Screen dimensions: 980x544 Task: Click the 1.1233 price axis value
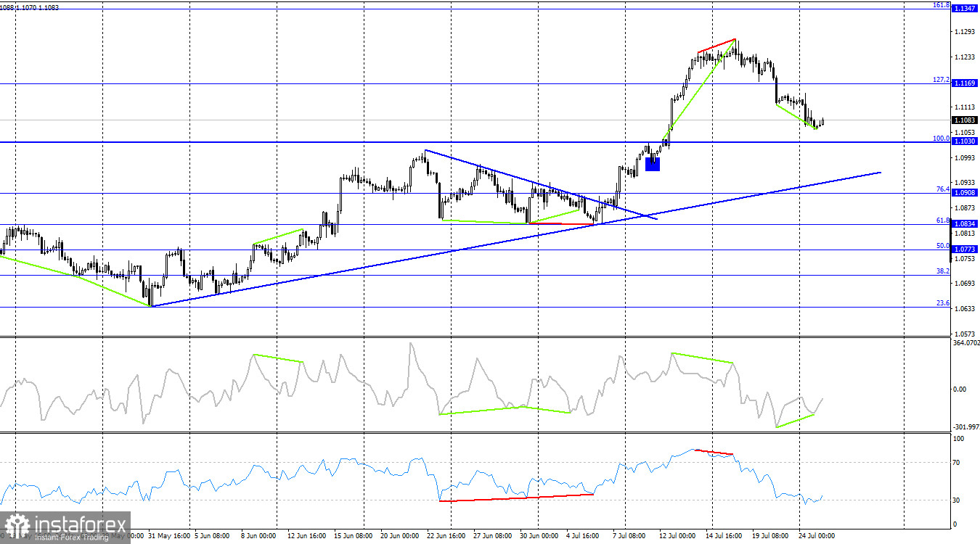click(x=966, y=57)
